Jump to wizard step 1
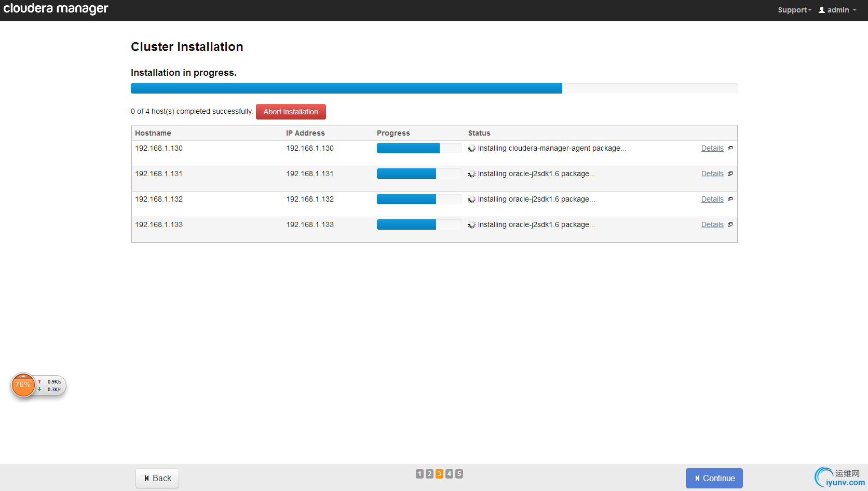Viewport: 868px width, 491px height. tap(419, 474)
